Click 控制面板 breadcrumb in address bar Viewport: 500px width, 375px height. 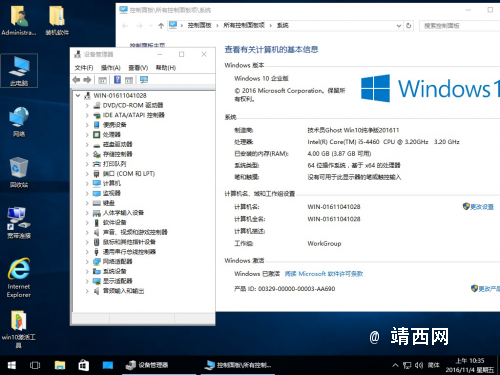coord(199,25)
